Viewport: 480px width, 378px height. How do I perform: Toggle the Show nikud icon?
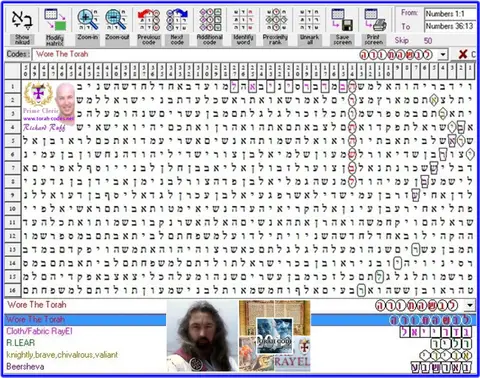tap(22, 26)
